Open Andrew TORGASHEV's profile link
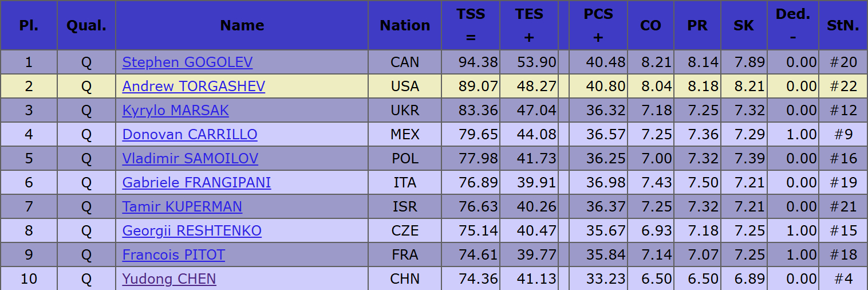868x290 pixels. click(x=194, y=86)
